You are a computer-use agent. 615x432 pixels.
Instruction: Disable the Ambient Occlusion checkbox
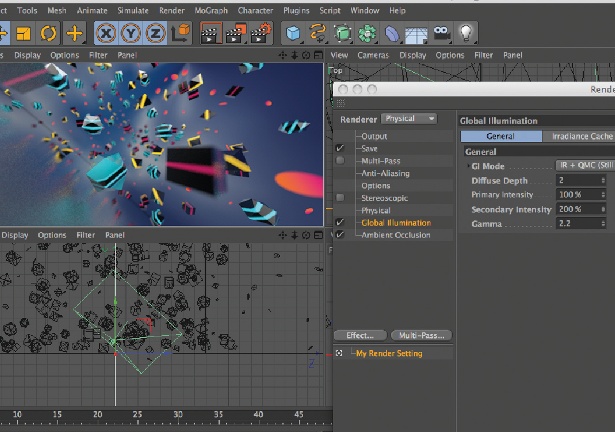[341, 235]
